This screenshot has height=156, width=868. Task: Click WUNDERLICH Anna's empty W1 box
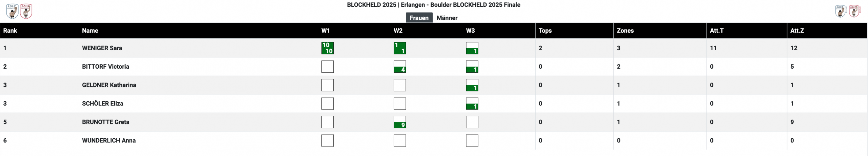pyautogui.click(x=327, y=140)
